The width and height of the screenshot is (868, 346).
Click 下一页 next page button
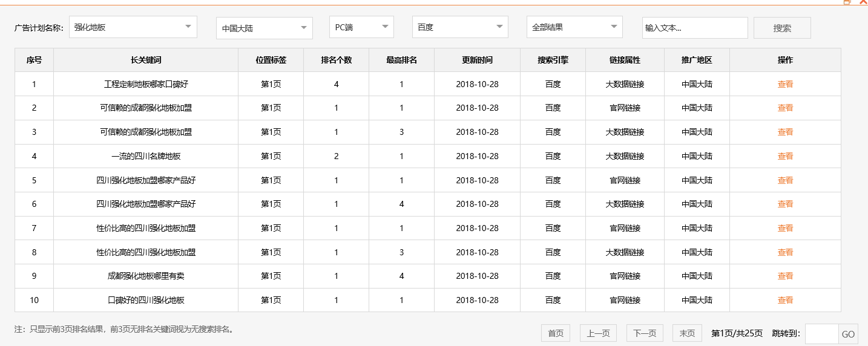point(645,333)
